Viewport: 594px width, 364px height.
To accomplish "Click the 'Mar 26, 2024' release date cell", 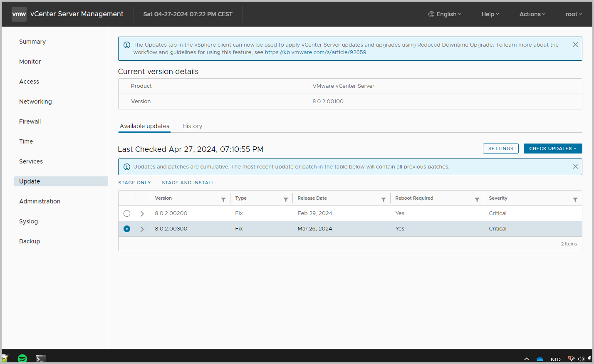I will [x=315, y=229].
